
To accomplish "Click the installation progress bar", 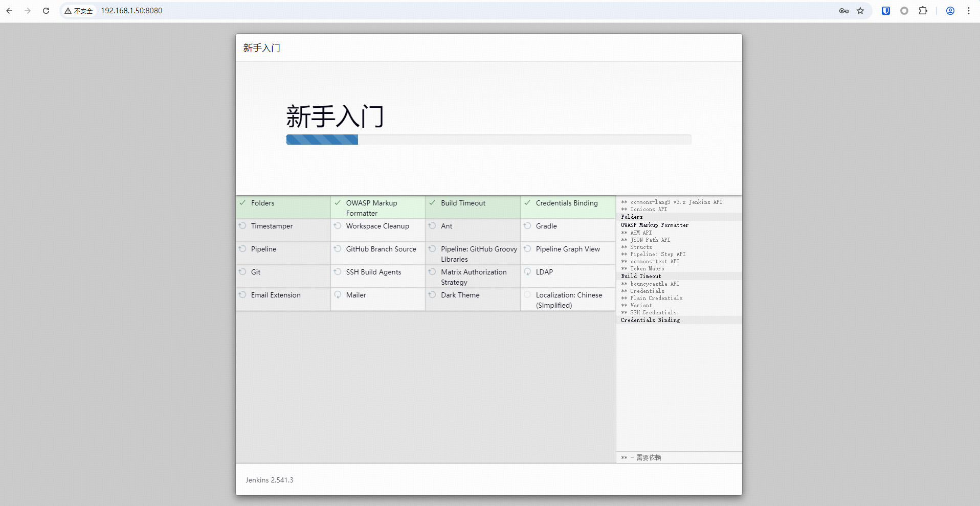I will click(488, 140).
